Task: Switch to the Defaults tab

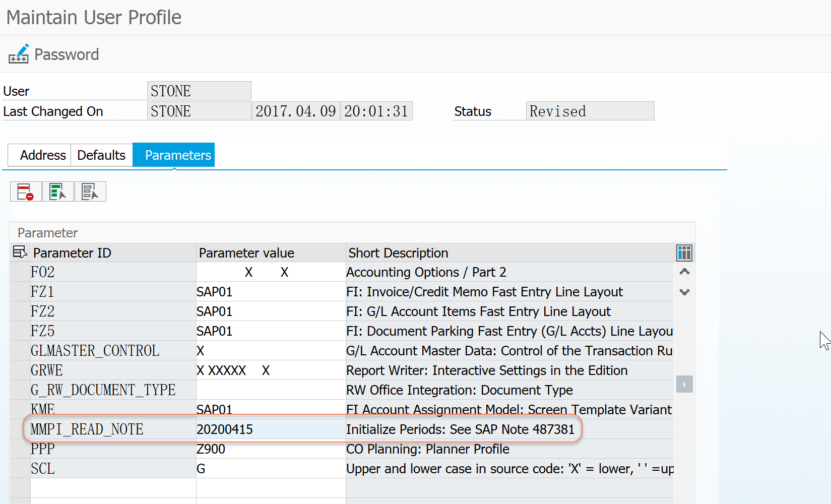Action: (101, 155)
